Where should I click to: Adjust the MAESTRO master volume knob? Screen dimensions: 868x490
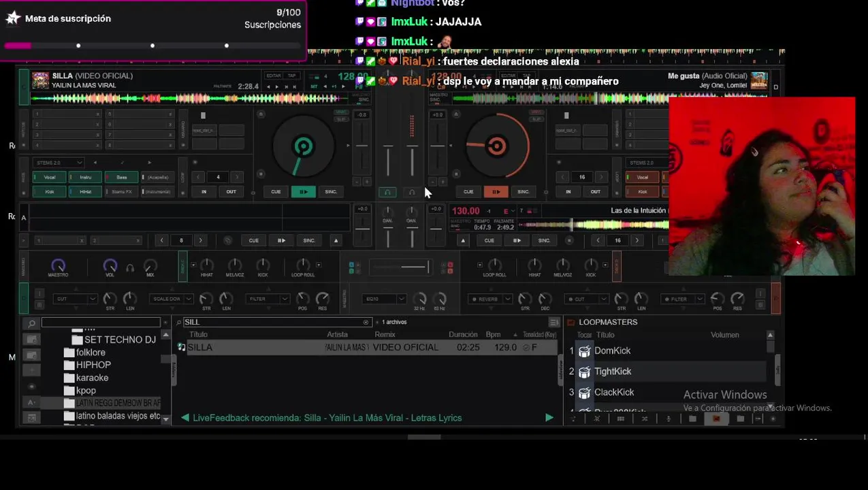(58, 265)
